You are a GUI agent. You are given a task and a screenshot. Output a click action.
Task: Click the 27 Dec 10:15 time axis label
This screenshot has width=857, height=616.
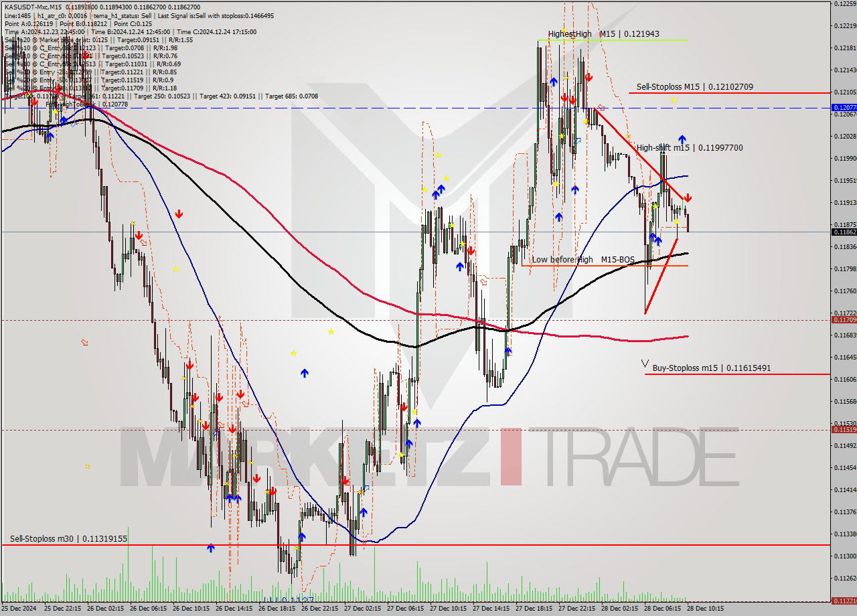450,609
